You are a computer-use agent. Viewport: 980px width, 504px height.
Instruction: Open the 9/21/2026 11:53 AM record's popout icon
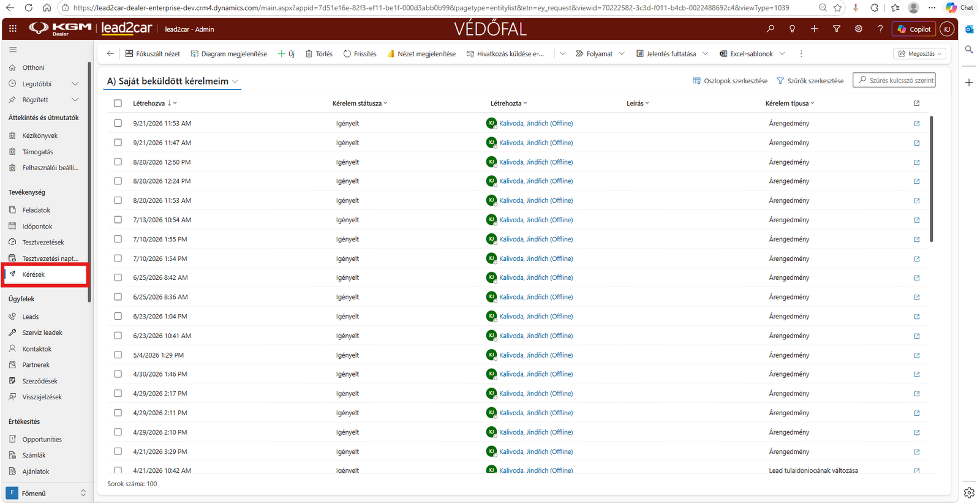[x=917, y=124]
